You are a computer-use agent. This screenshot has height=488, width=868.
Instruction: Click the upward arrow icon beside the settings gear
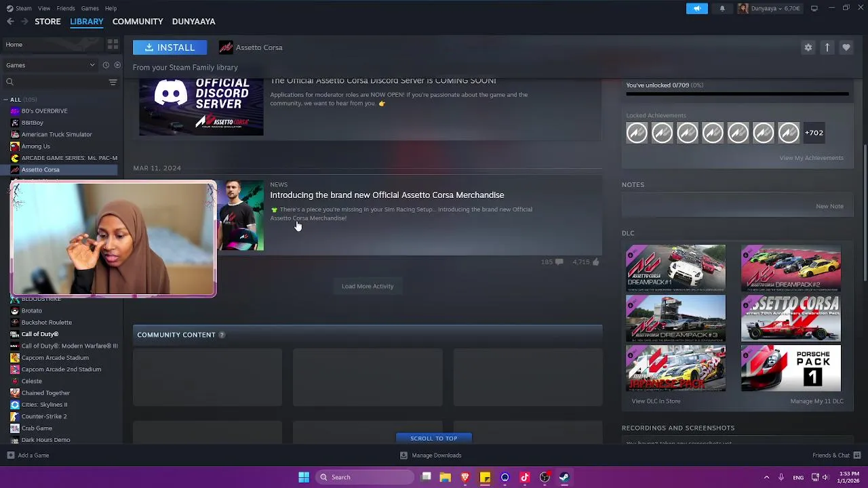[x=827, y=47]
